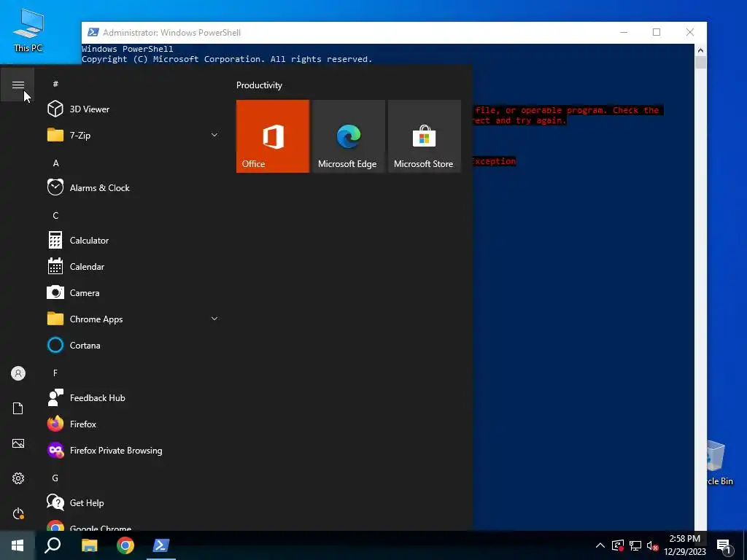Image resolution: width=747 pixels, height=560 pixels.
Task: Select the A letter header
Action: click(x=55, y=163)
